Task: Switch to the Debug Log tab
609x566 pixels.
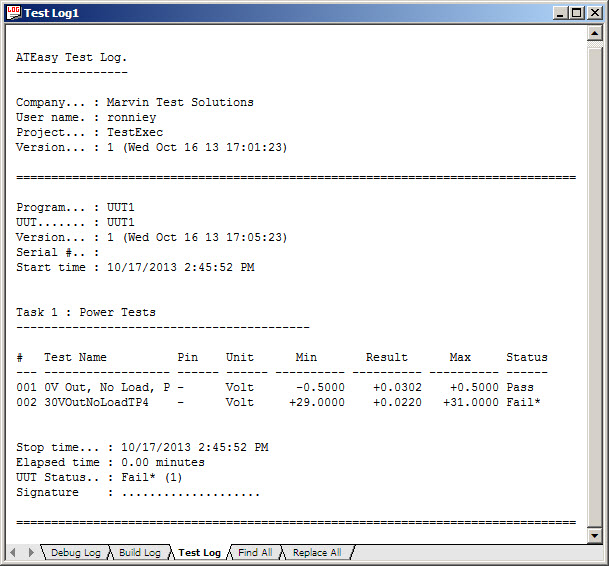Action: click(x=75, y=552)
